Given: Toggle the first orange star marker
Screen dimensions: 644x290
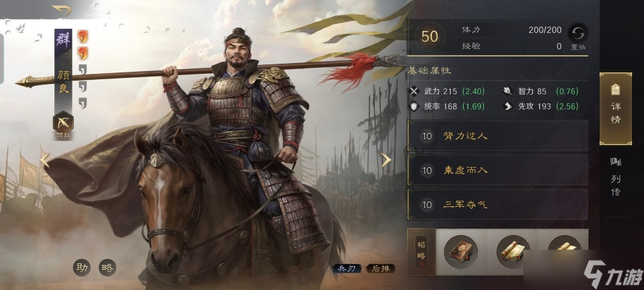Looking at the screenshot, I should pos(83,36).
